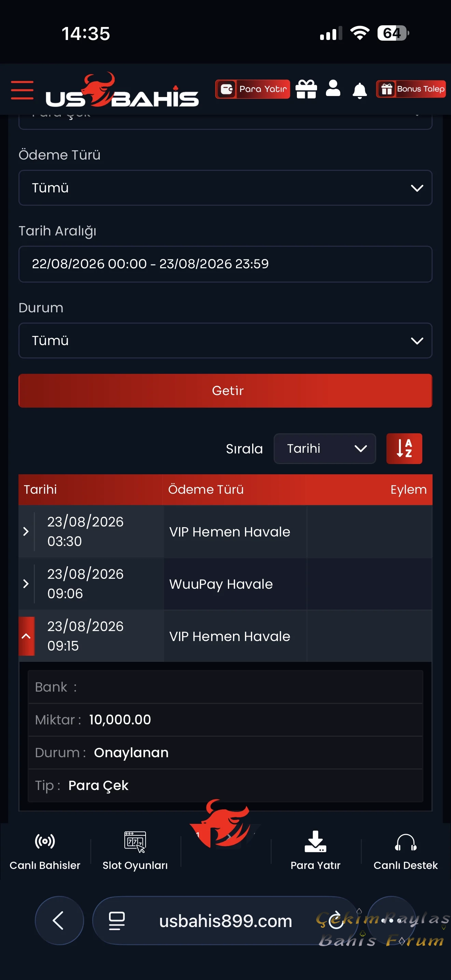
Task: Collapse the 23/08/2026 09:15 row
Action: [26, 636]
